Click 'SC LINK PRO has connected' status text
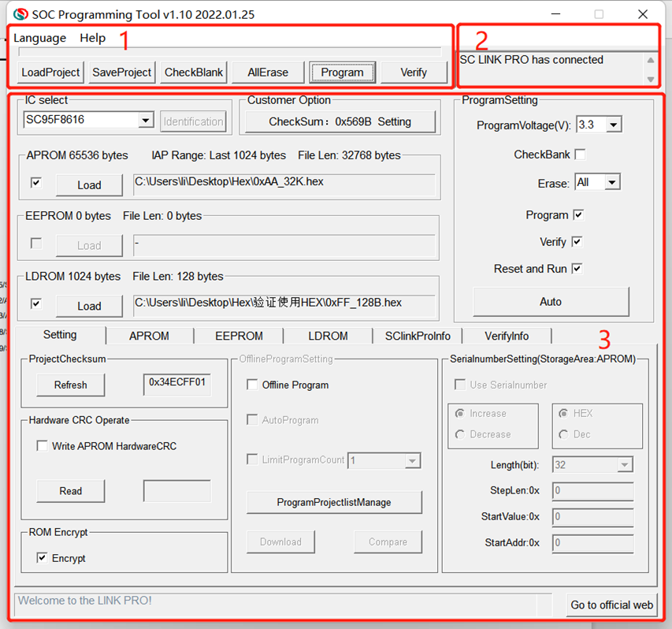 [532, 60]
